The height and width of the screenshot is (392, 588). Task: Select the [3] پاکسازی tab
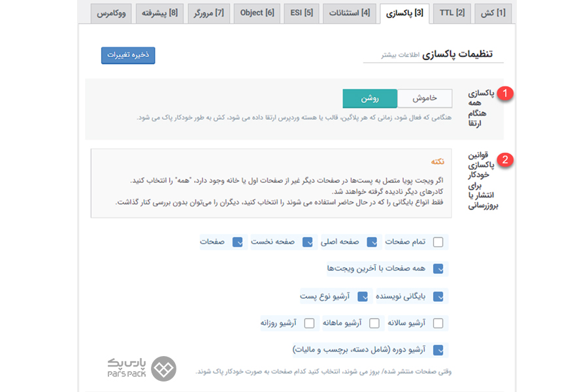(404, 14)
